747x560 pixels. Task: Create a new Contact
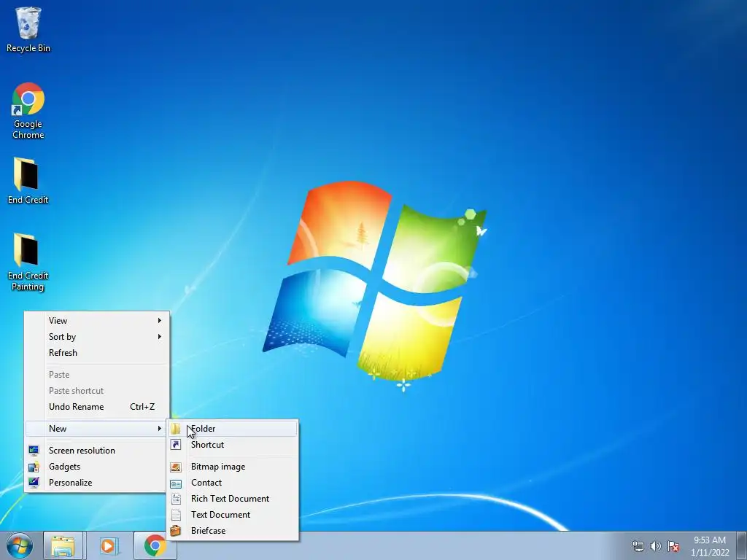[x=233, y=483]
